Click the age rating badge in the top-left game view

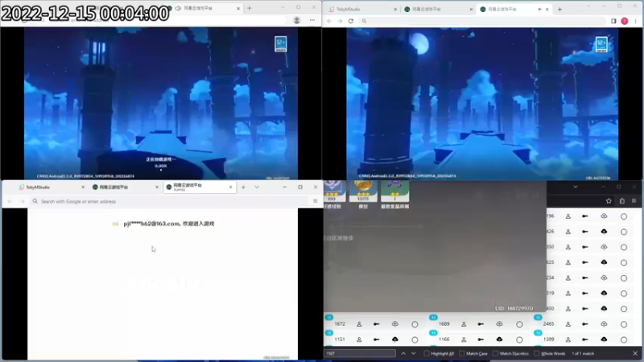coord(281,44)
